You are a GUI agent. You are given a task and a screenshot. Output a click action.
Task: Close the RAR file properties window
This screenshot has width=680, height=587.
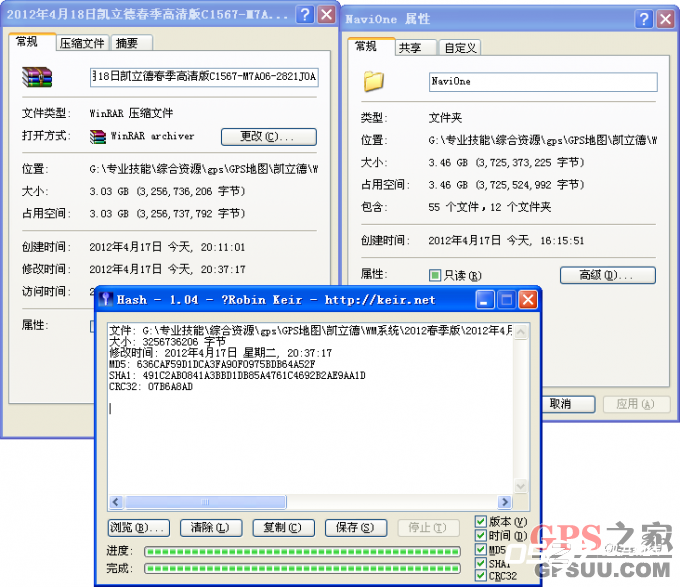327,15
